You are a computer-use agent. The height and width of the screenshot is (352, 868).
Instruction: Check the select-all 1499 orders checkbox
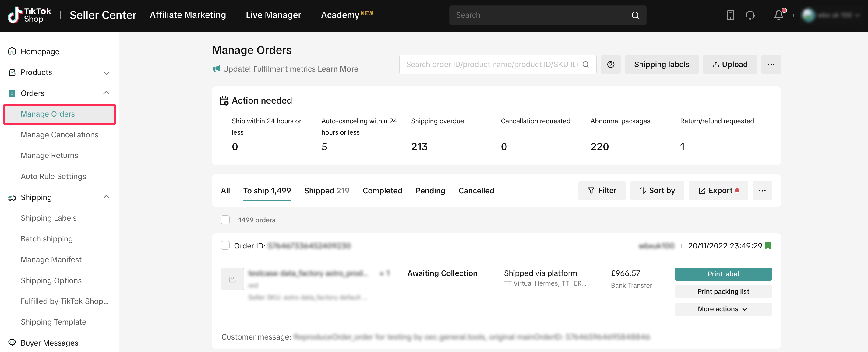(x=225, y=220)
